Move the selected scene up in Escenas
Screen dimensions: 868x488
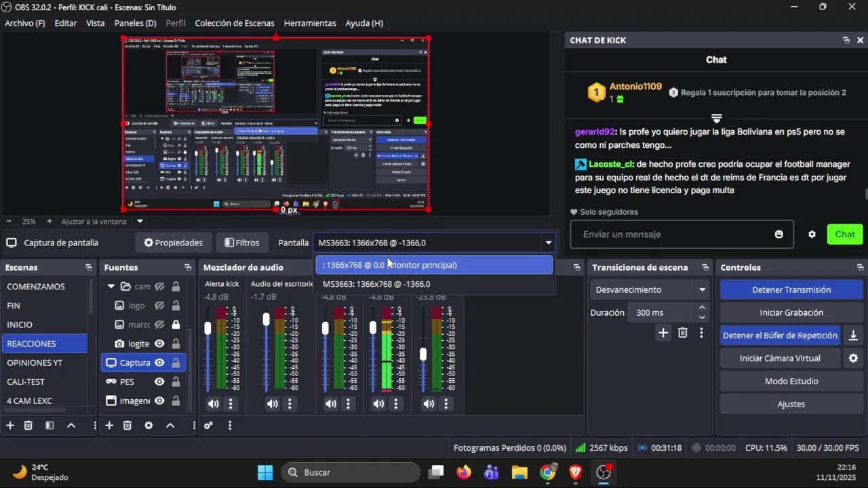pos(71,426)
